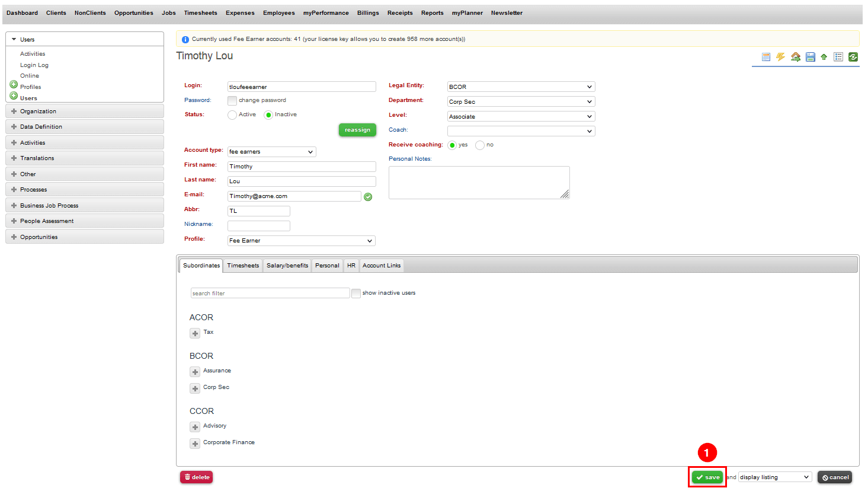The height and width of the screenshot is (491, 868).
Task: Enable show inactive users checkbox
Action: point(356,294)
